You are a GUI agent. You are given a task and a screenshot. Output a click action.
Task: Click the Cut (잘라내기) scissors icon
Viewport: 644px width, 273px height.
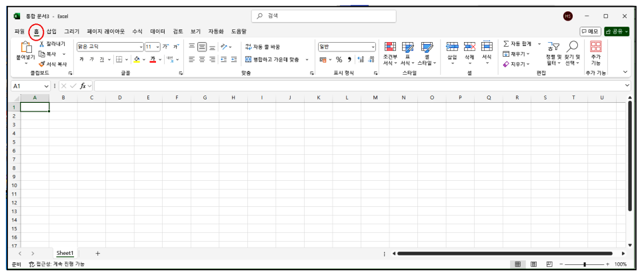coord(41,44)
